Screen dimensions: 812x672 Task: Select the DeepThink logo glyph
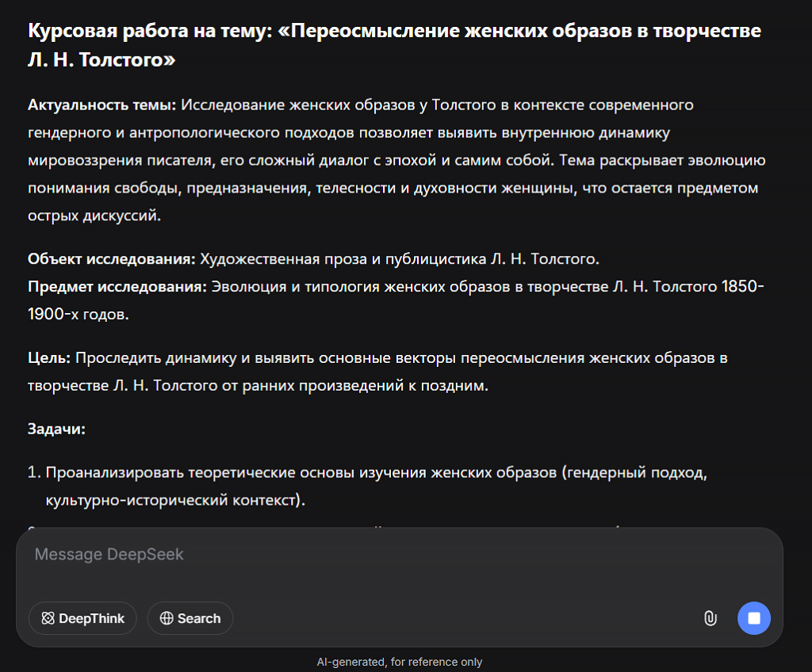pyautogui.click(x=48, y=618)
